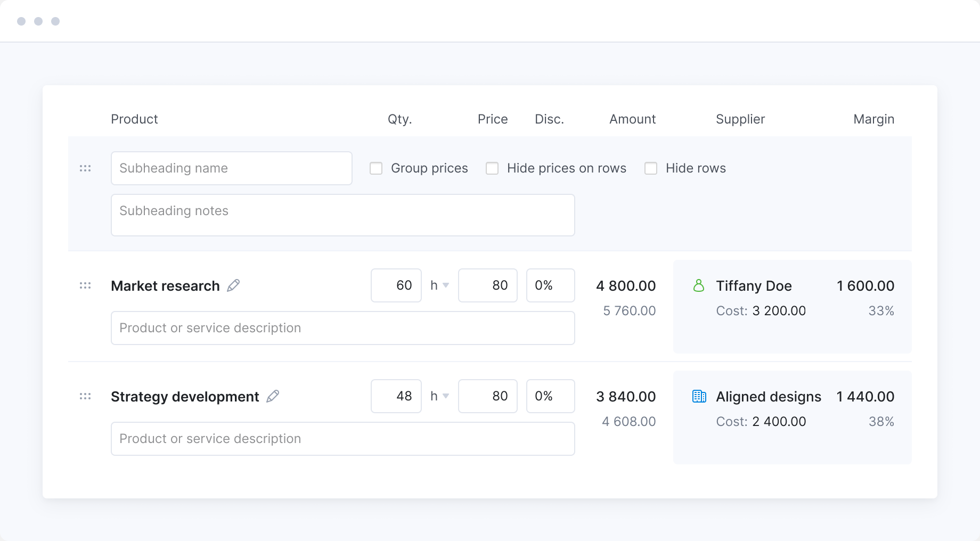Click the Margin column header

coord(874,119)
